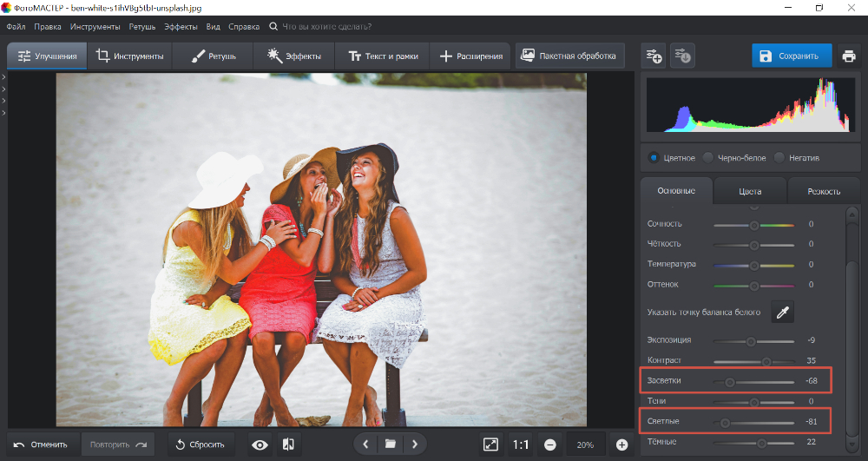Viewport: 868px width, 461px height.
Task: Go to previous image with left chevron
Action: [365, 445]
